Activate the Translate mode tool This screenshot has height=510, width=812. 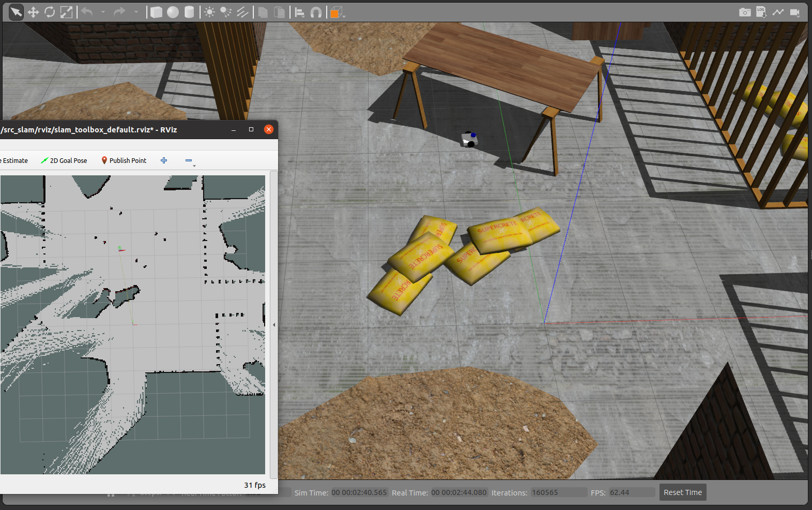[33, 12]
